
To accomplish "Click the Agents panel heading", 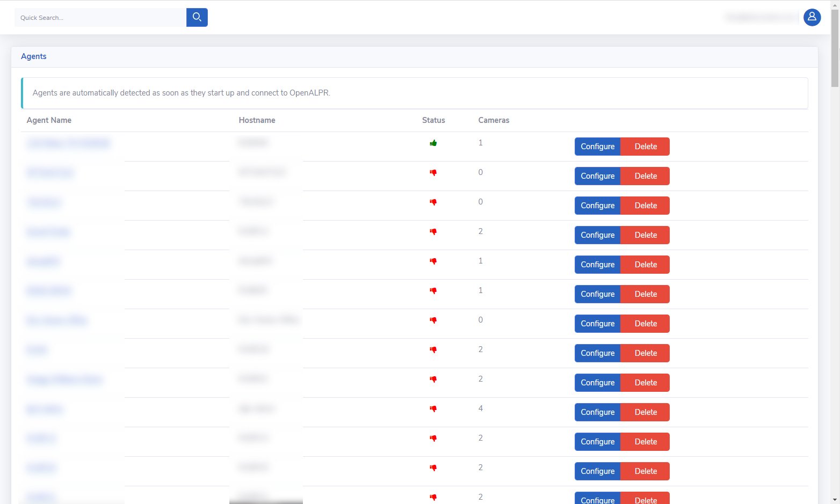I will point(34,56).
